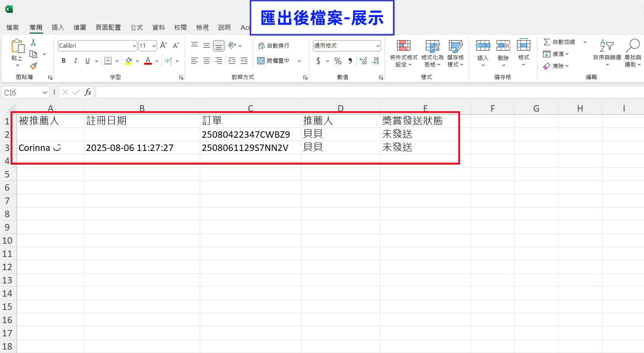644x353 pixels.
Task: Click the Paste clipboard icon
Action: (17, 46)
